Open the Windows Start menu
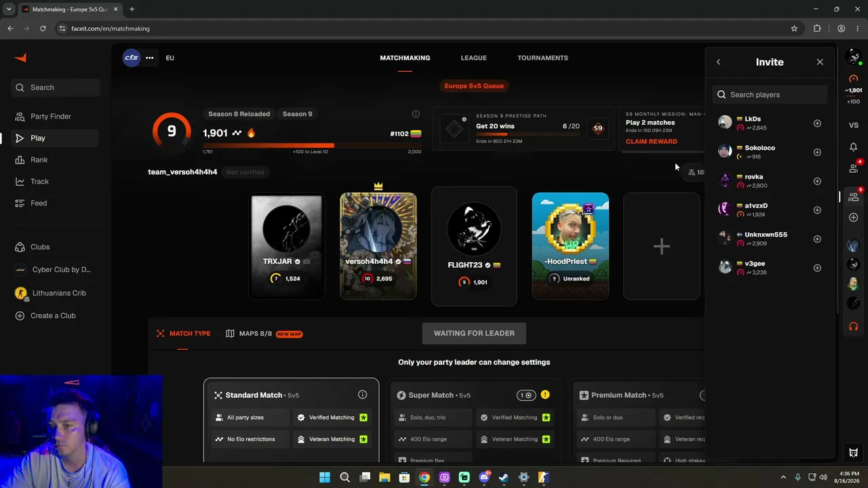This screenshot has width=868, height=488. 325,477
